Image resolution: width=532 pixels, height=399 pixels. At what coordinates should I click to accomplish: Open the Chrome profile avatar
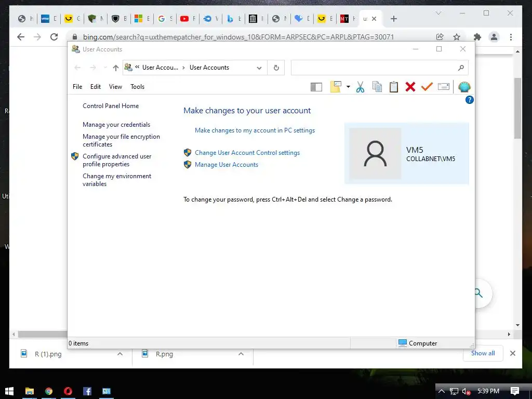tap(494, 37)
